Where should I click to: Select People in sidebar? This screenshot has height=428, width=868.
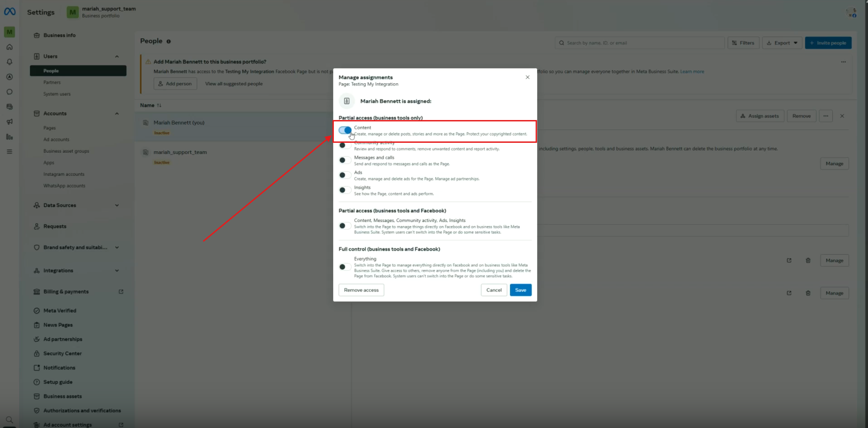pyautogui.click(x=78, y=71)
